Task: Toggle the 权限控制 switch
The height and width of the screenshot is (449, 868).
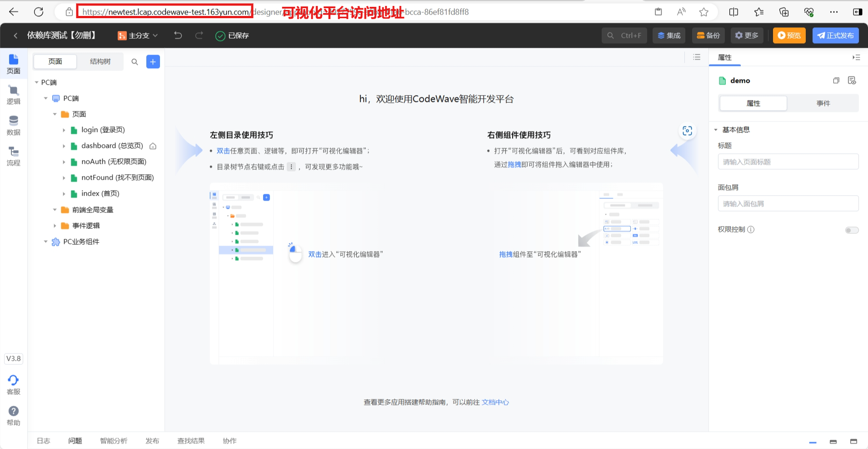Action: click(852, 230)
